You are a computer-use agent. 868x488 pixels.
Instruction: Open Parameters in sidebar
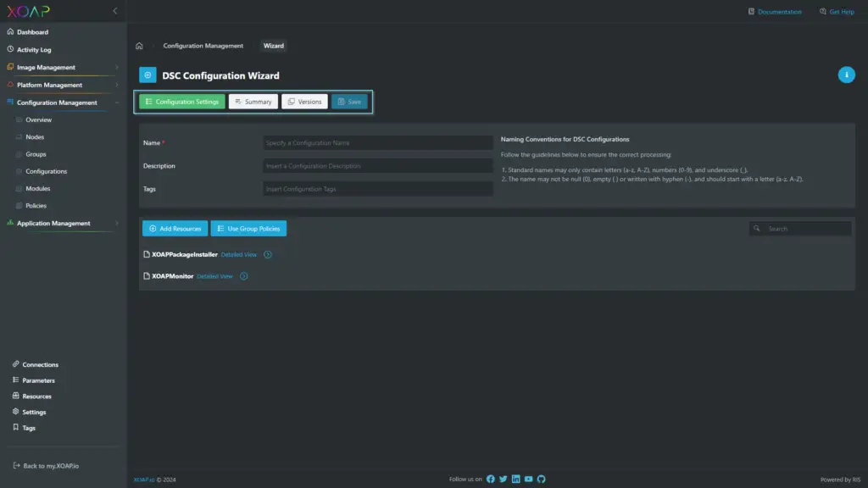tap(38, 380)
